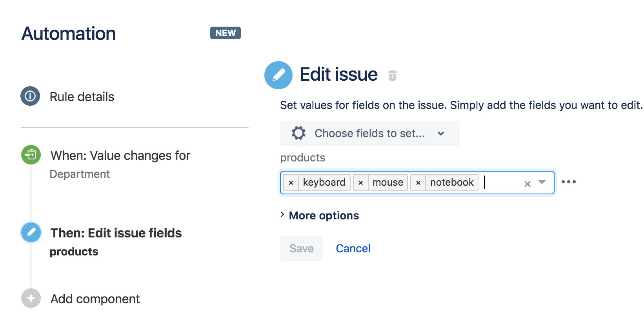Click the Rule details info icon

click(x=30, y=96)
